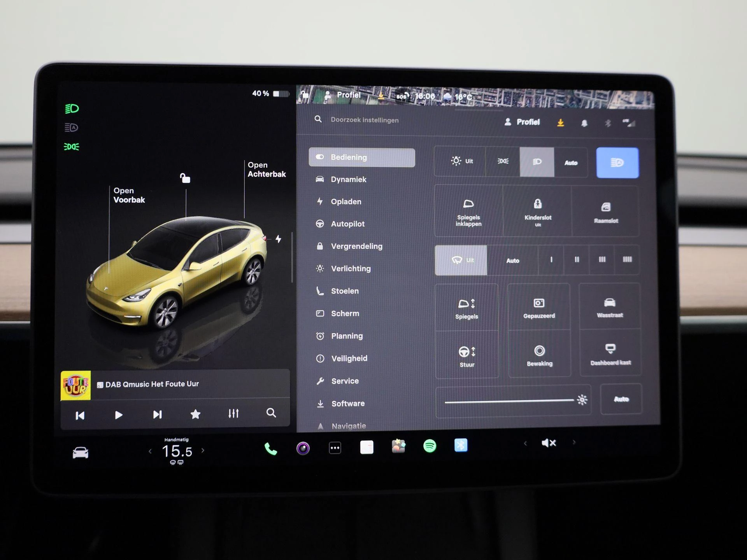This screenshot has height=560, width=747.
Task: Open the Spotify app
Action: (x=430, y=446)
